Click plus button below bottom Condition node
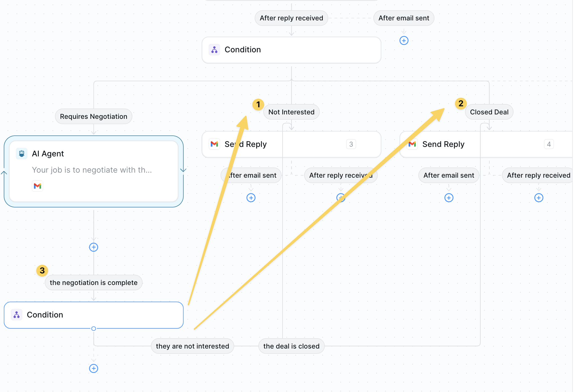Image resolution: width=574 pixels, height=392 pixels. (93, 368)
